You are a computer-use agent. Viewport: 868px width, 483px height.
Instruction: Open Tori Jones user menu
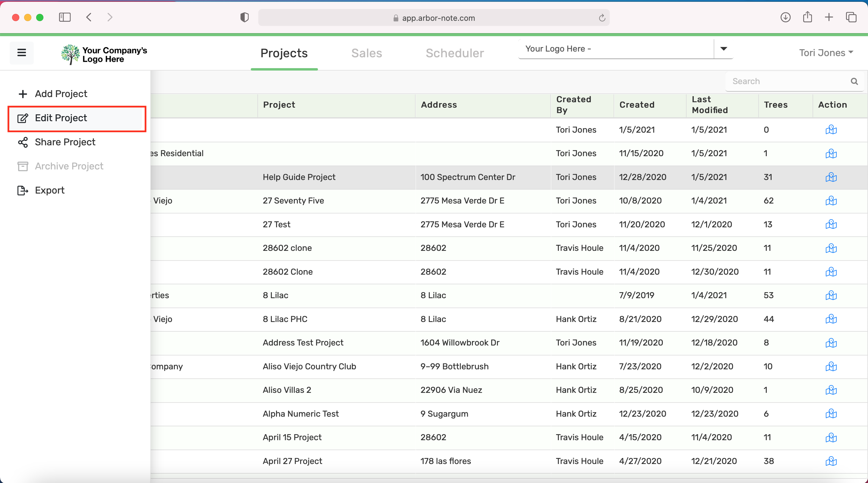(x=826, y=52)
